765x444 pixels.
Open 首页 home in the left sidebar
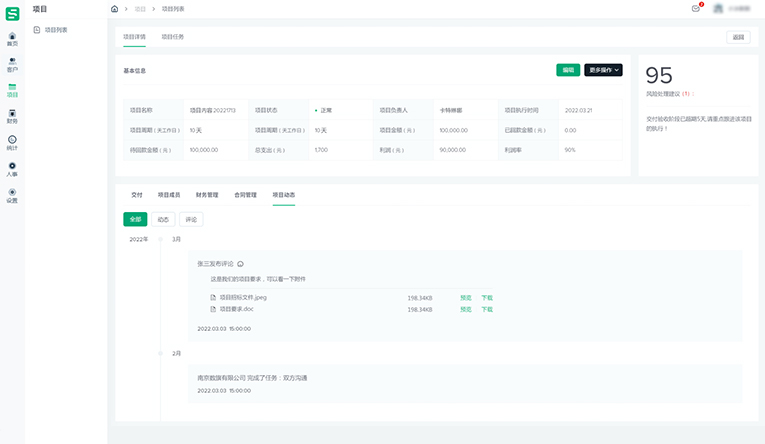(12, 38)
